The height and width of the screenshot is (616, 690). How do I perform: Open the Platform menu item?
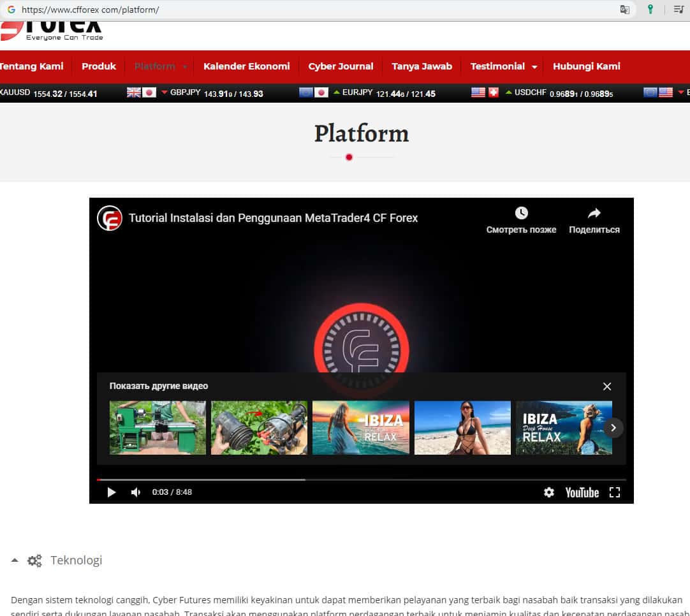pyautogui.click(x=155, y=66)
